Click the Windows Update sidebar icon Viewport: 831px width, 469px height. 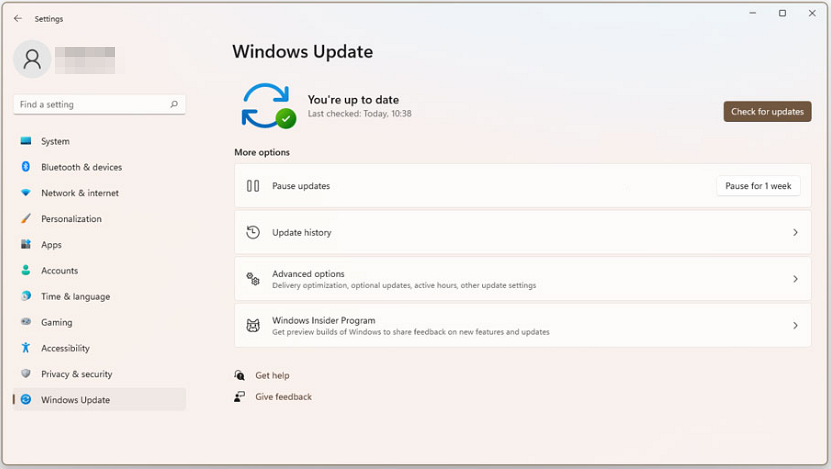[x=25, y=400]
